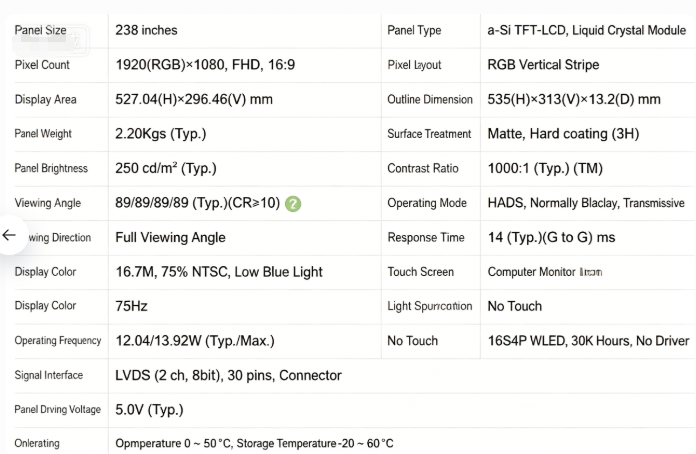Select the 5.0V (Typ.) voltage value
Viewport: 696px width, 454px height.
pos(149,410)
